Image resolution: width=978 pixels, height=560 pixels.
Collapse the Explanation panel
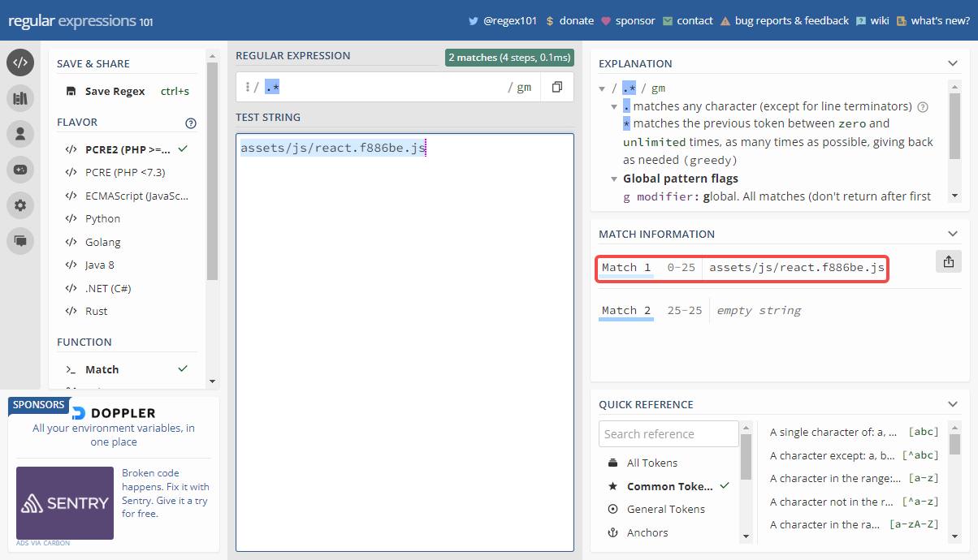tap(953, 63)
